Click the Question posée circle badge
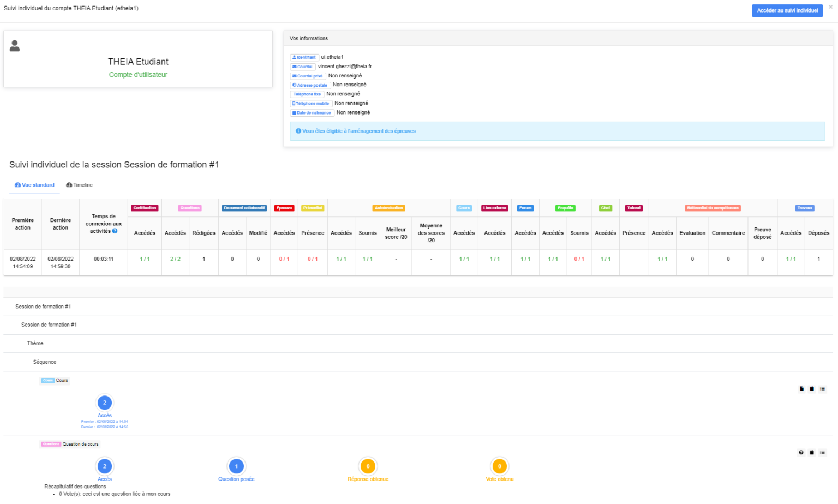This screenshot has width=838, height=504. [236, 466]
